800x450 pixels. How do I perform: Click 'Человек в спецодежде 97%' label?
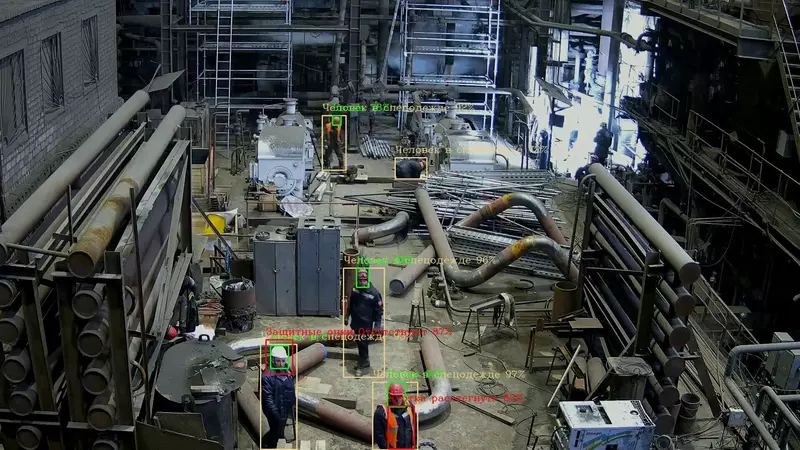coord(448,375)
